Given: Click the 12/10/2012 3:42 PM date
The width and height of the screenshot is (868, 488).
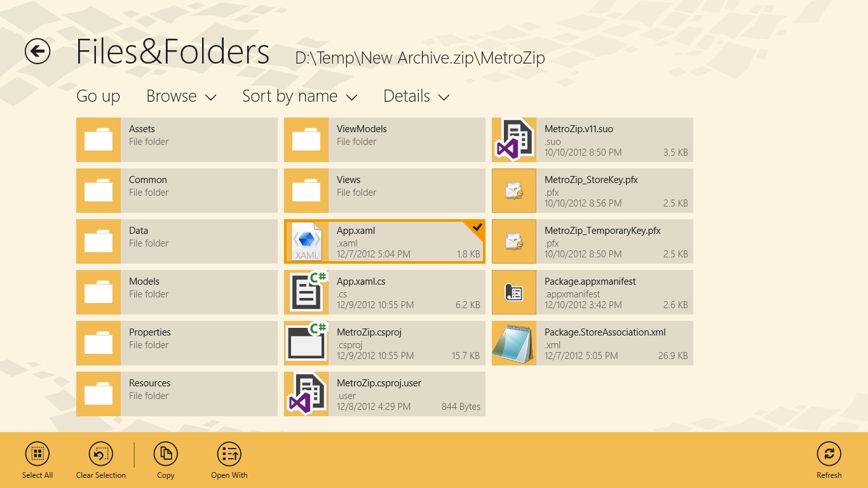Looking at the screenshot, I should click(583, 305).
